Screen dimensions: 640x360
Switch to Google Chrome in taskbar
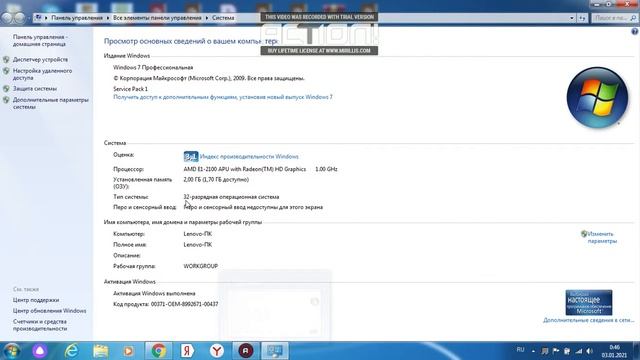click(x=158, y=351)
